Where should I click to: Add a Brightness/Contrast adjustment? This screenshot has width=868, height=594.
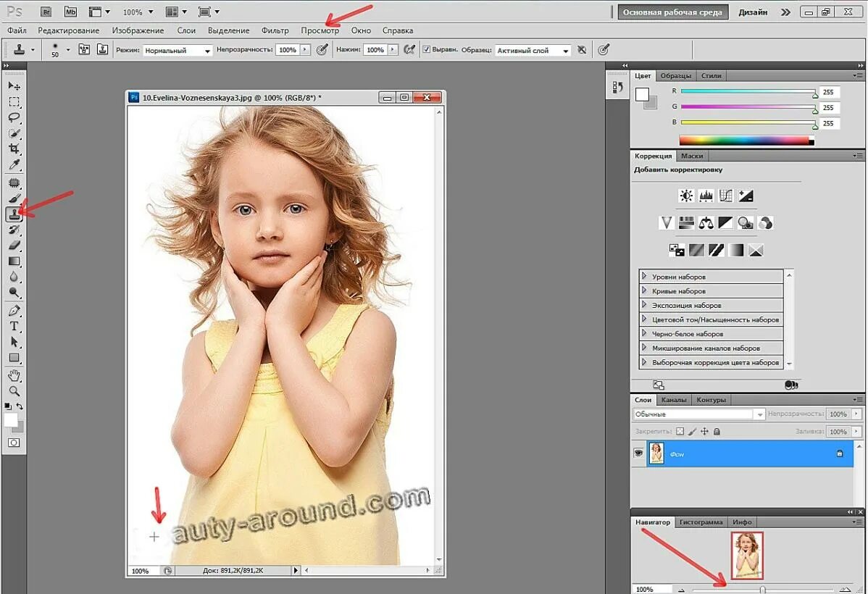tap(686, 196)
